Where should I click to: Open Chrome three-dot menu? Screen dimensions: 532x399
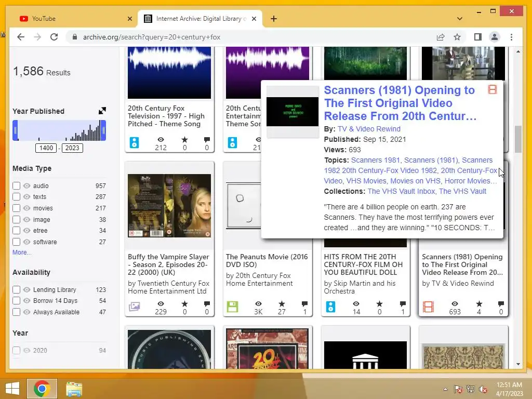[511, 37]
